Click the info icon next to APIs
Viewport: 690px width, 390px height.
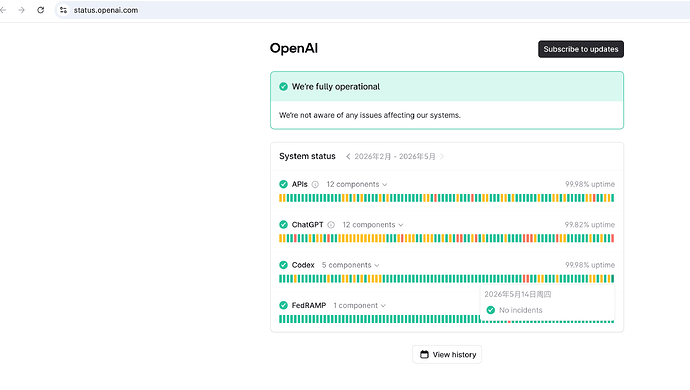(x=315, y=184)
